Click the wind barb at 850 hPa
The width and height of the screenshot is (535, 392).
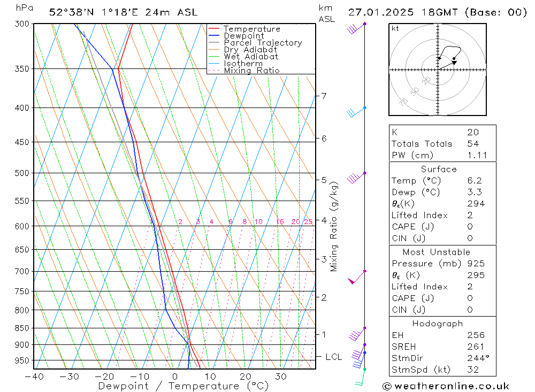[x=357, y=334]
